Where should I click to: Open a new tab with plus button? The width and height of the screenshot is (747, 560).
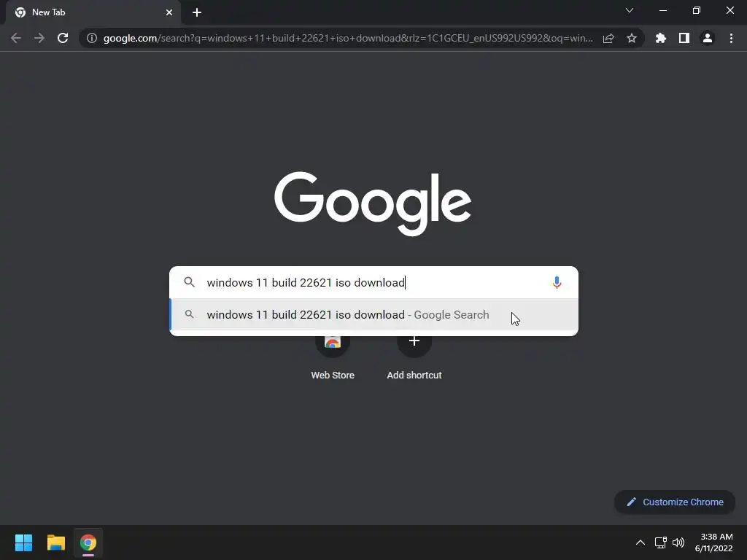197,12
